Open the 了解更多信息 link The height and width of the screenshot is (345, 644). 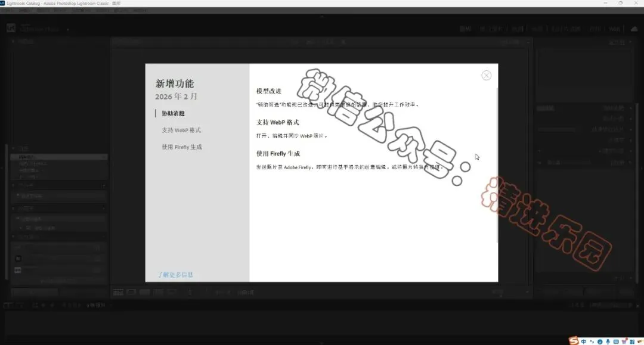click(x=175, y=275)
